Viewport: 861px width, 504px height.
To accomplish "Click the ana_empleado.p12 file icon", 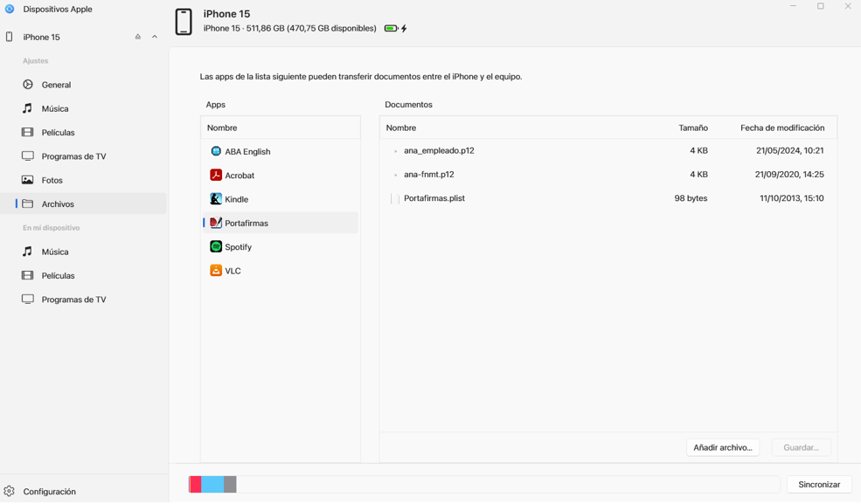I will click(395, 151).
